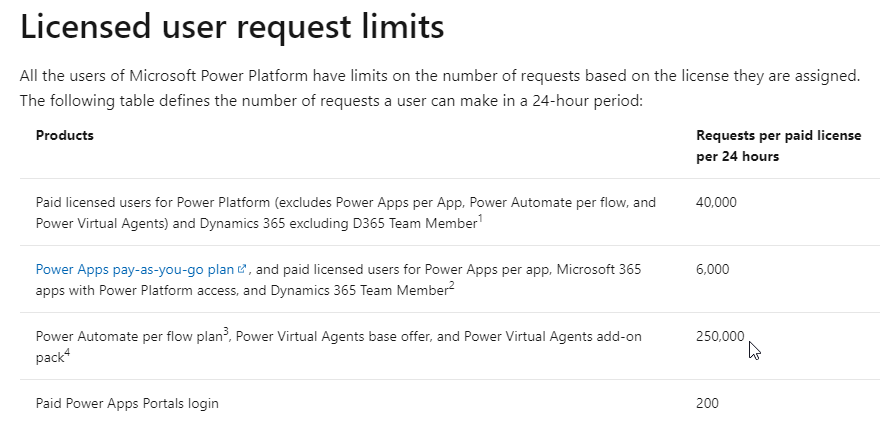Click footnote 4 after 'pack'
This screenshot has width=889, height=431.
(x=67, y=353)
